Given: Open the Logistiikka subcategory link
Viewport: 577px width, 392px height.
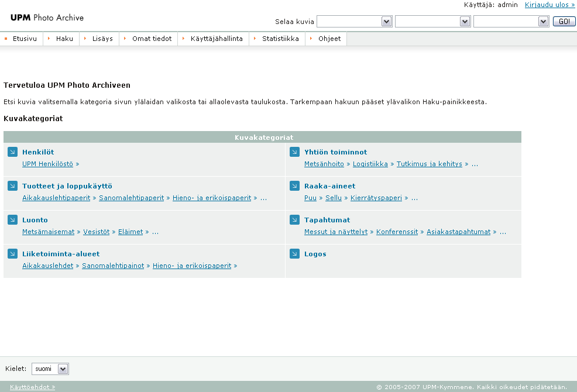Looking at the screenshot, I should (x=370, y=164).
